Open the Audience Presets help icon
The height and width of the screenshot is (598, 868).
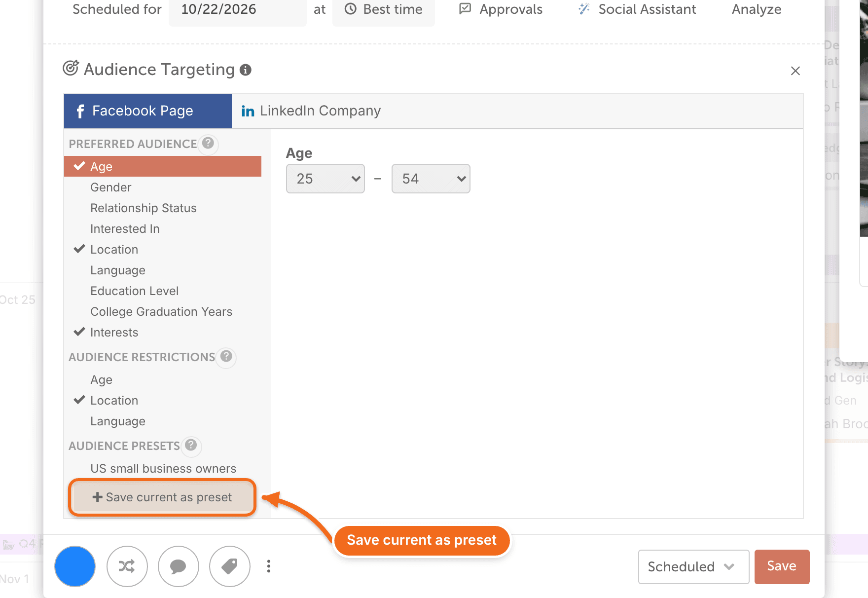coord(191,445)
